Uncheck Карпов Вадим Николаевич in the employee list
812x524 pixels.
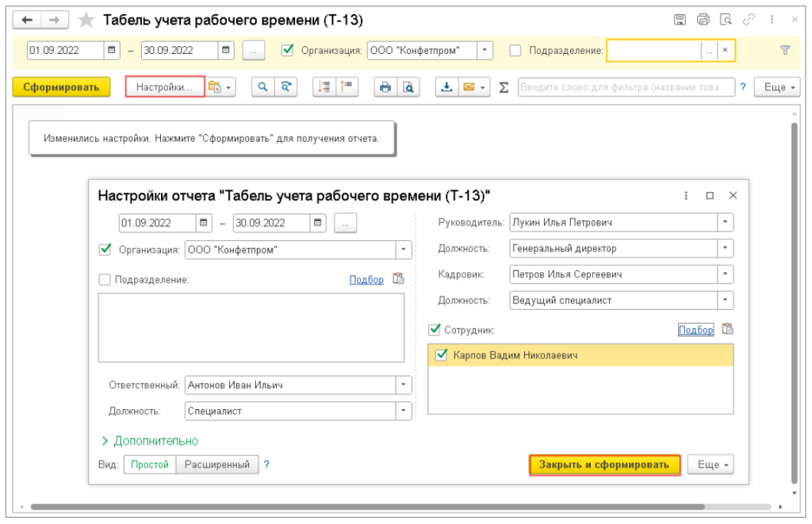(x=441, y=355)
